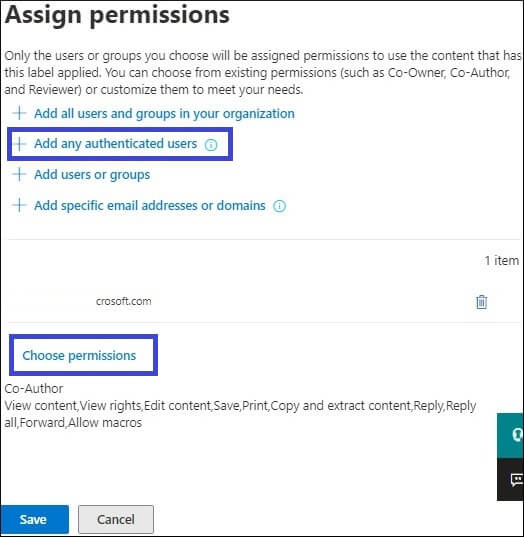The width and height of the screenshot is (524, 537).
Task: Open the teal help icon on right edge
Action: click(511, 435)
